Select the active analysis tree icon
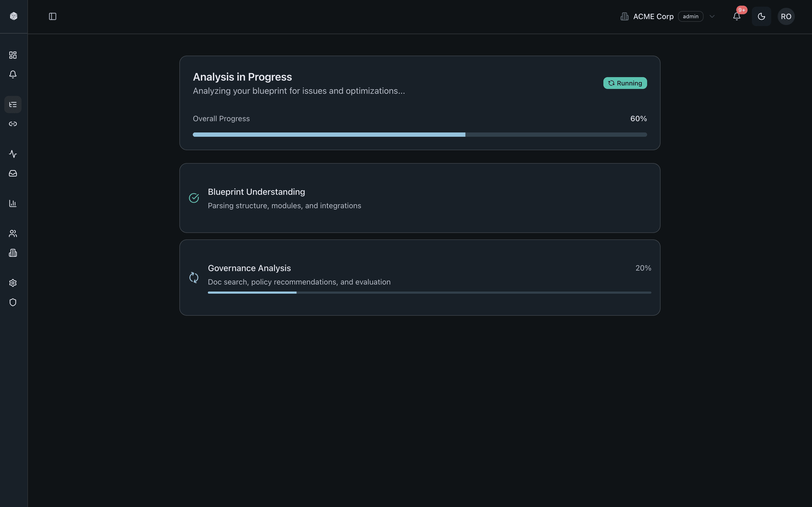812x507 pixels. 13,104
